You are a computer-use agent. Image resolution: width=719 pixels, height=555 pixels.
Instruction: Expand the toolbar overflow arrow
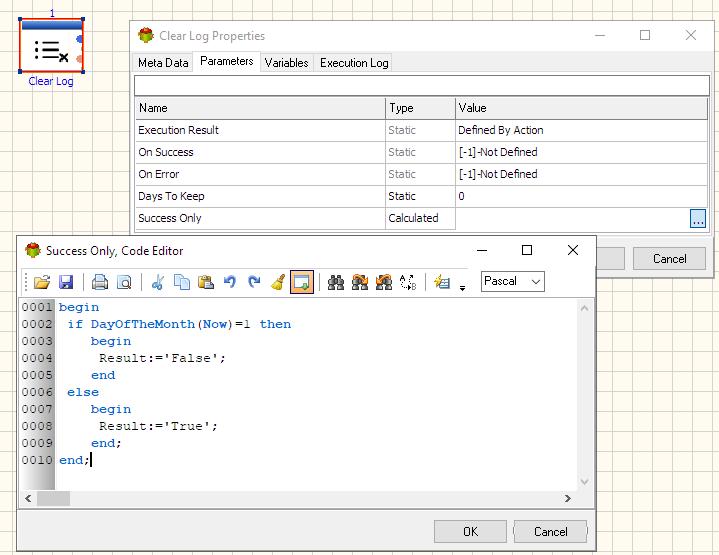[x=462, y=288]
